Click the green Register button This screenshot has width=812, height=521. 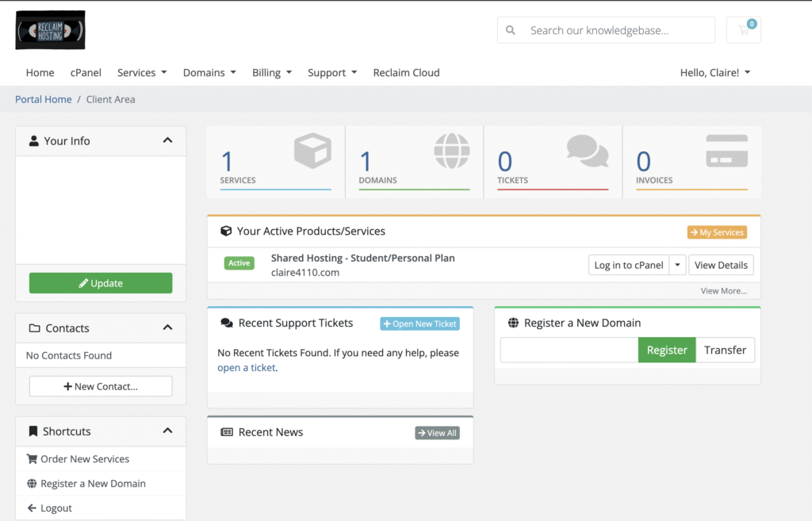667,350
